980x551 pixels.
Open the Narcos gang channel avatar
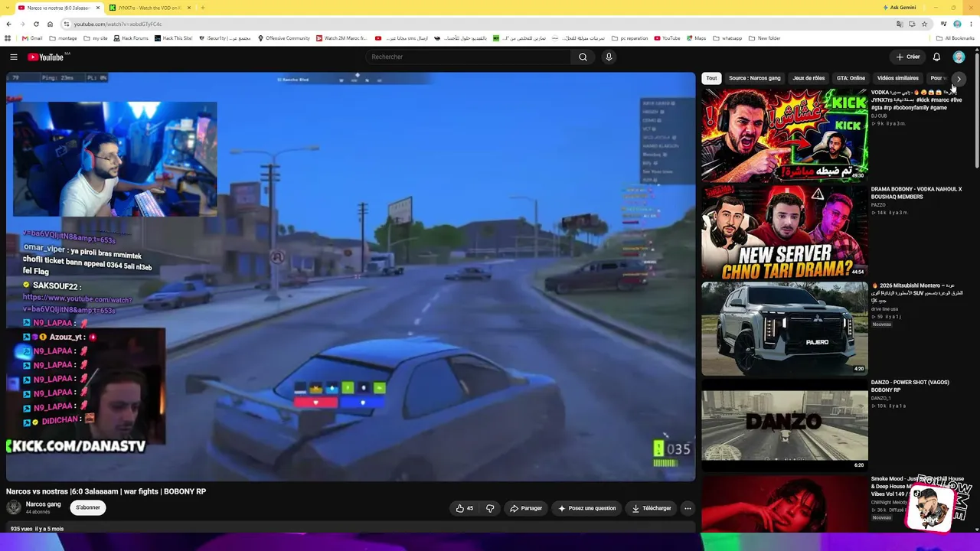click(14, 507)
